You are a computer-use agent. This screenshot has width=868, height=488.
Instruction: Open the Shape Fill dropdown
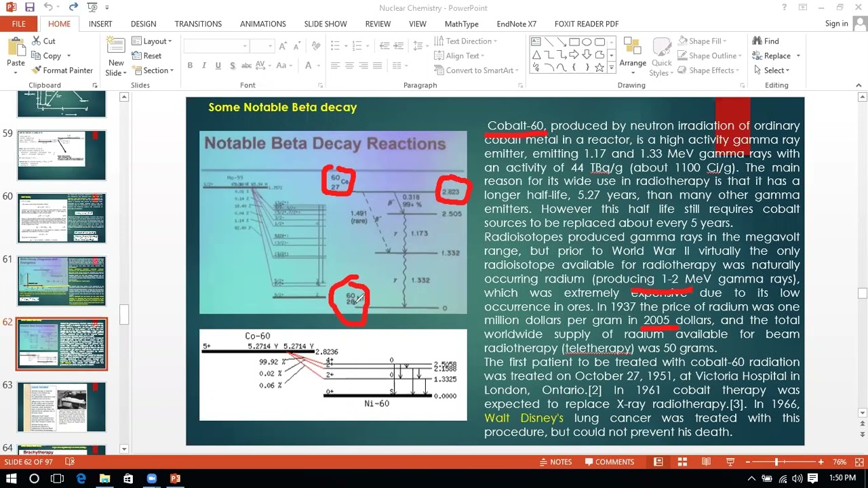click(x=702, y=41)
